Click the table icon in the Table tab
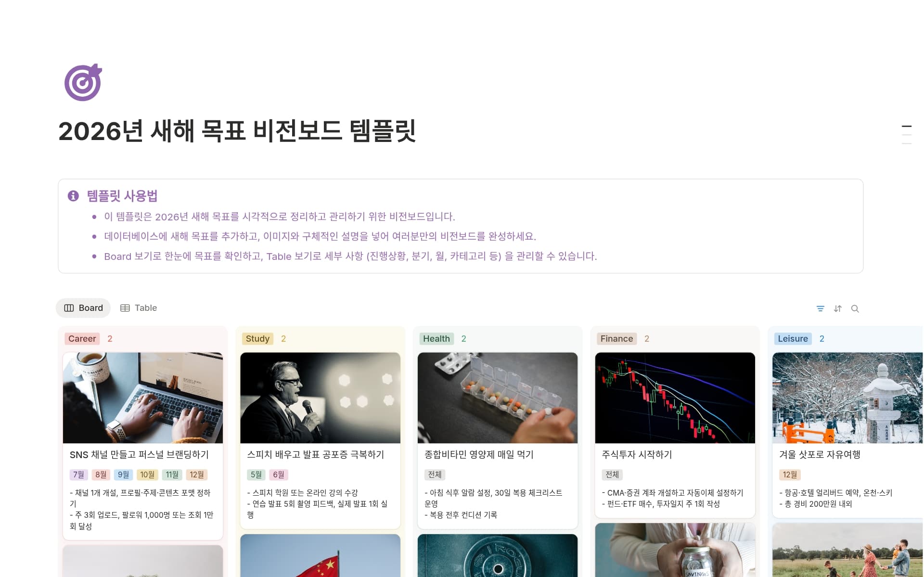Image resolution: width=924 pixels, height=577 pixels. click(125, 308)
